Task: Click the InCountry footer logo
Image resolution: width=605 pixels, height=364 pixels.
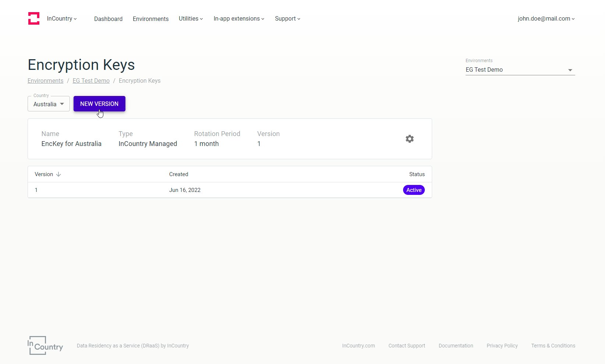Action: pyautogui.click(x=45, y=345)
